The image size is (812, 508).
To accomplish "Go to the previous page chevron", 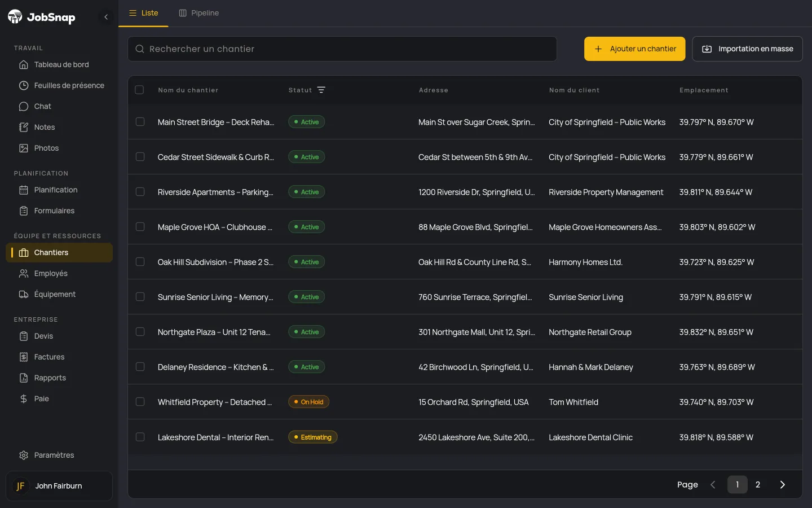I will [x=713, y=485].
